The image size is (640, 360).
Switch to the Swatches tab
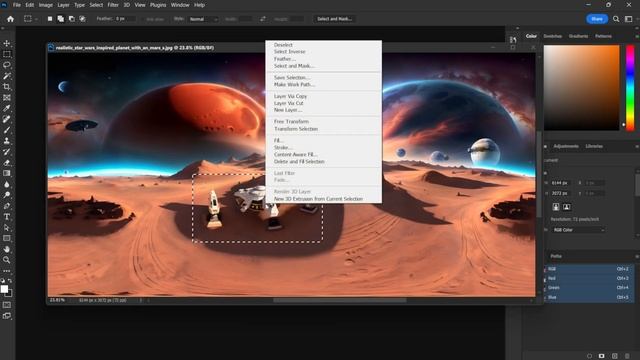553,36
